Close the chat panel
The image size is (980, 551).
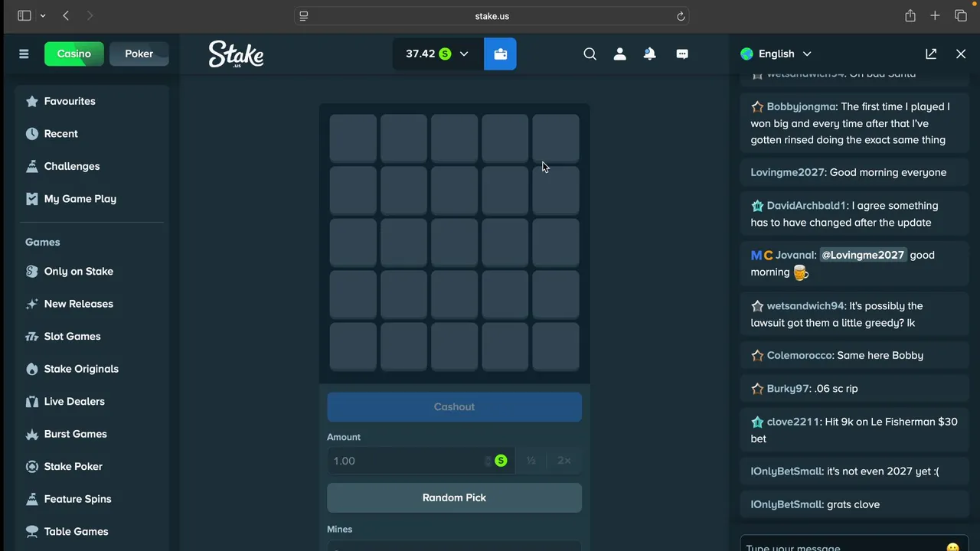coord(961,54)
